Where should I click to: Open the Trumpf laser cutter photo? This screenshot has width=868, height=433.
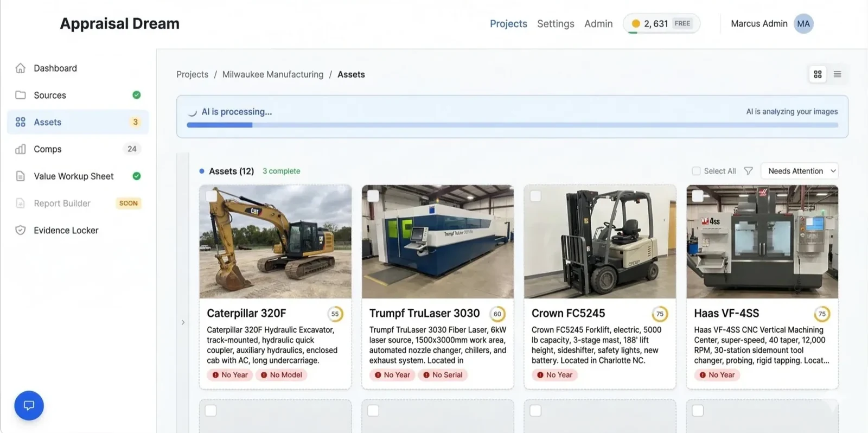pos(438,241)
